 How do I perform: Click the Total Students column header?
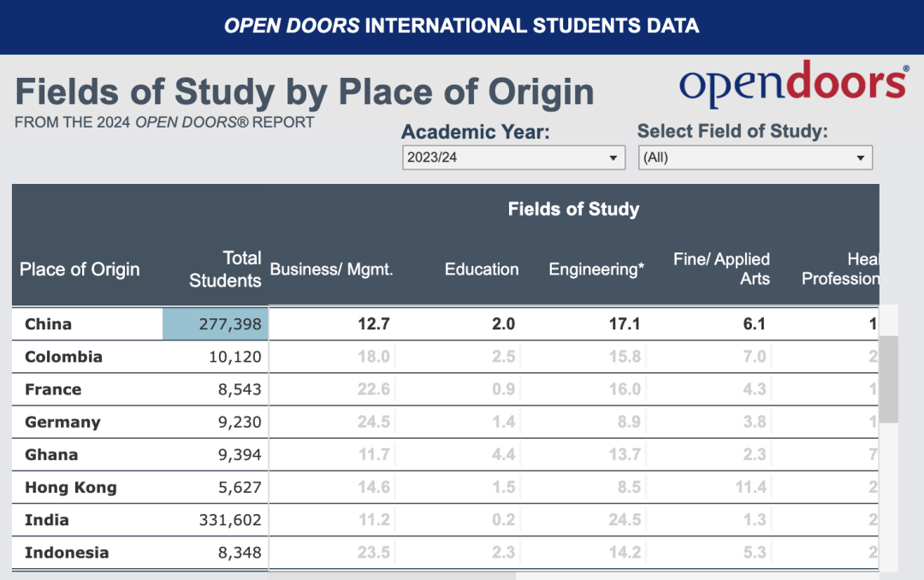point(224,269)
